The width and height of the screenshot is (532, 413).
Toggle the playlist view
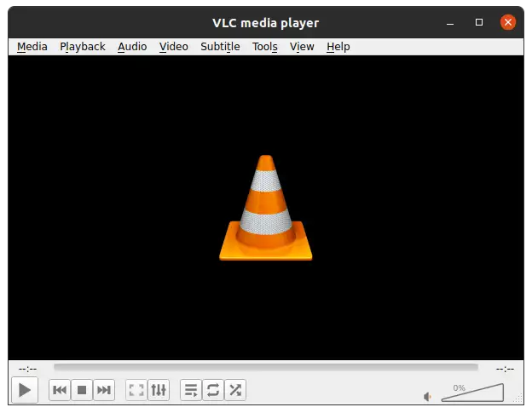(x=191, y=390)
